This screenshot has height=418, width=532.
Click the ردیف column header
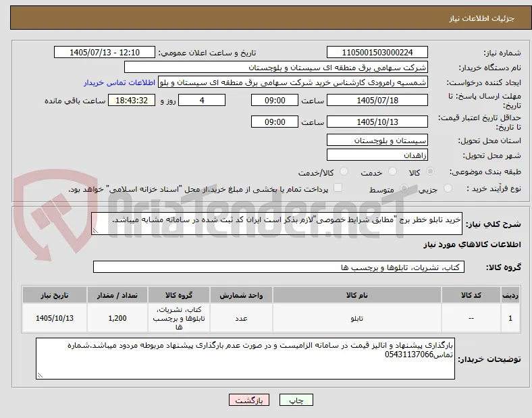pyautogui.click(x=510, y=295)
